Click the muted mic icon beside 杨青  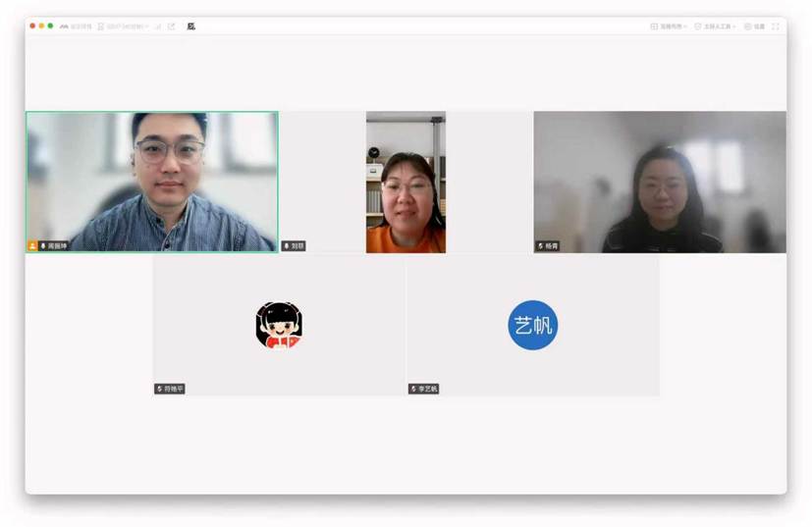coord(541,245)
